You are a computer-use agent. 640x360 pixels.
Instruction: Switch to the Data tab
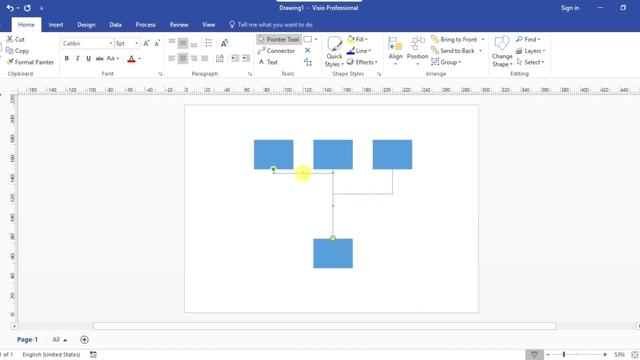click(116, 24)
